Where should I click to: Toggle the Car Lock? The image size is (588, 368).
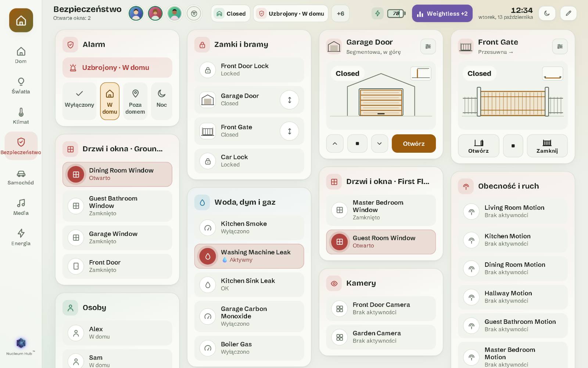tap(249, 161)
